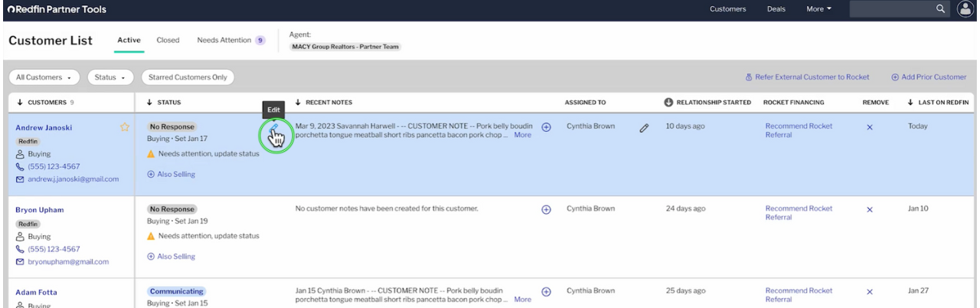
Task: Add a note for Adam Fotta
Action: (x=546, y=292)
